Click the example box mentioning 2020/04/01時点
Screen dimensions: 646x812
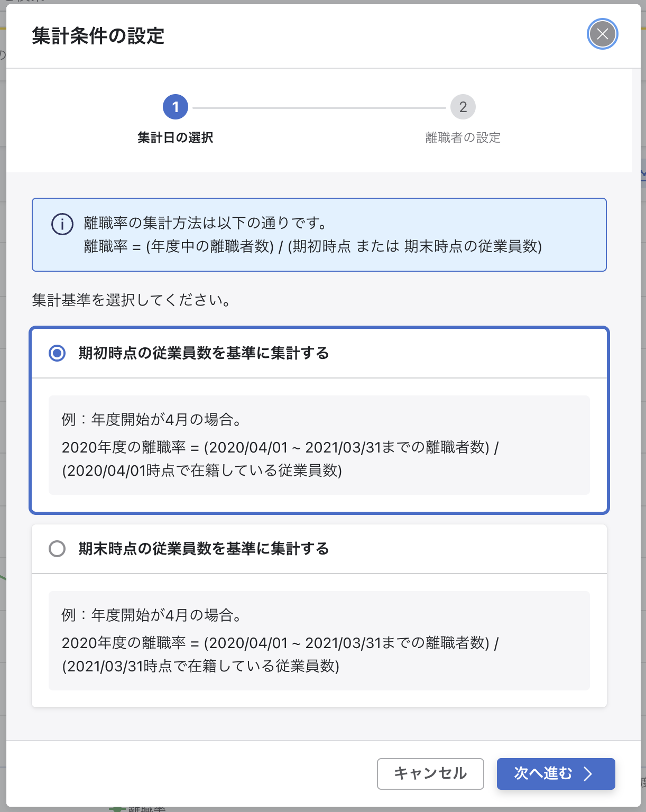click(319, 445)
